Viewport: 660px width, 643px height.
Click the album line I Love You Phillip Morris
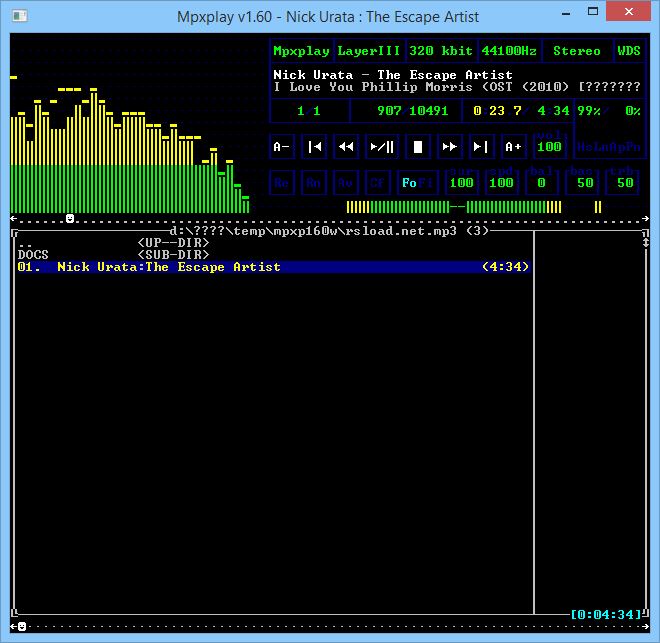(x=457, y=87)
